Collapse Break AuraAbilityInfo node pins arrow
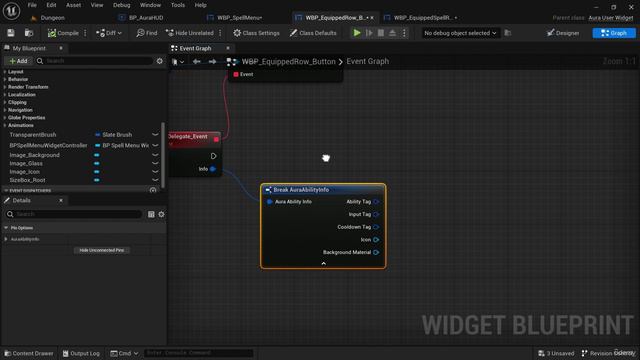The width and height of the screenshot is (640, 360). point(323,264)
